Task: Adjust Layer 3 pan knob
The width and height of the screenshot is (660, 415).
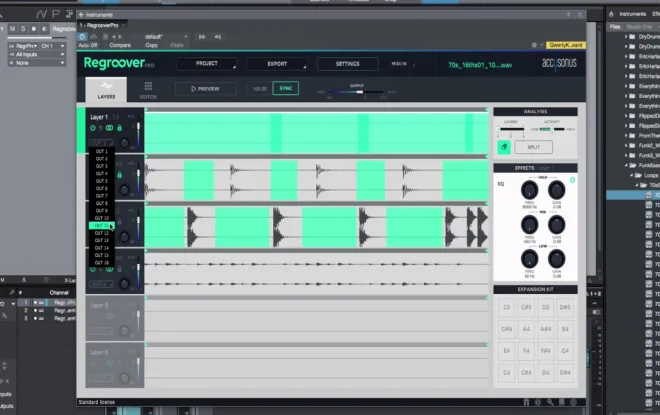Action: [124, 237]
